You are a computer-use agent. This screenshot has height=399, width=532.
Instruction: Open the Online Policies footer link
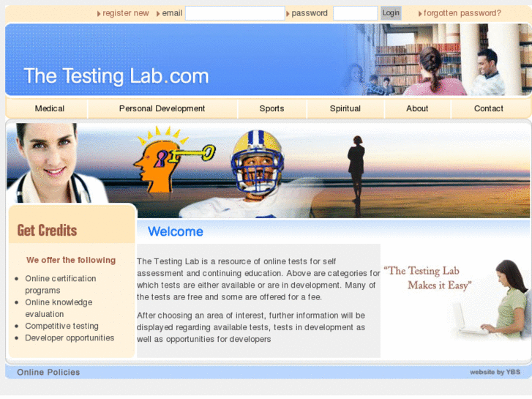coord(48,372)
